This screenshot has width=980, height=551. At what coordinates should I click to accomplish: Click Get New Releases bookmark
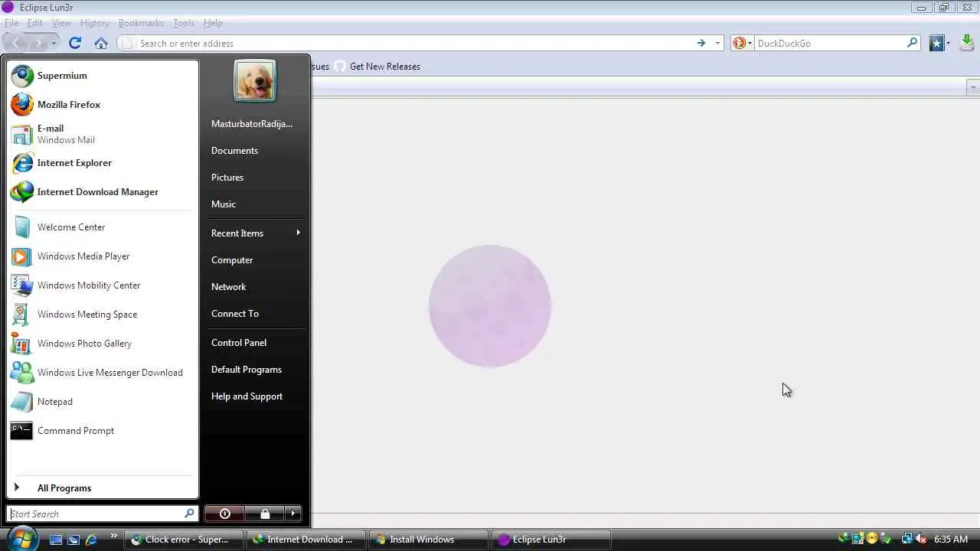(x=377, y=67)
